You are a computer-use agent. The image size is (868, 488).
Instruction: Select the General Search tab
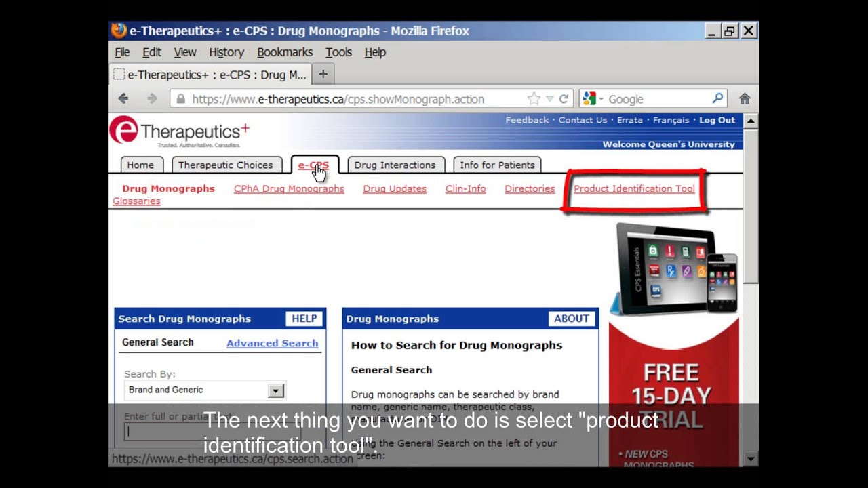158,342
